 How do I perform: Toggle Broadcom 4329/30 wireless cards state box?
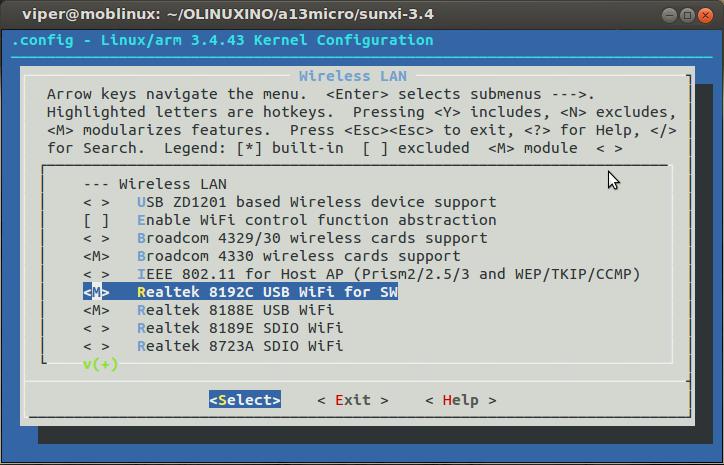[97, 238]
